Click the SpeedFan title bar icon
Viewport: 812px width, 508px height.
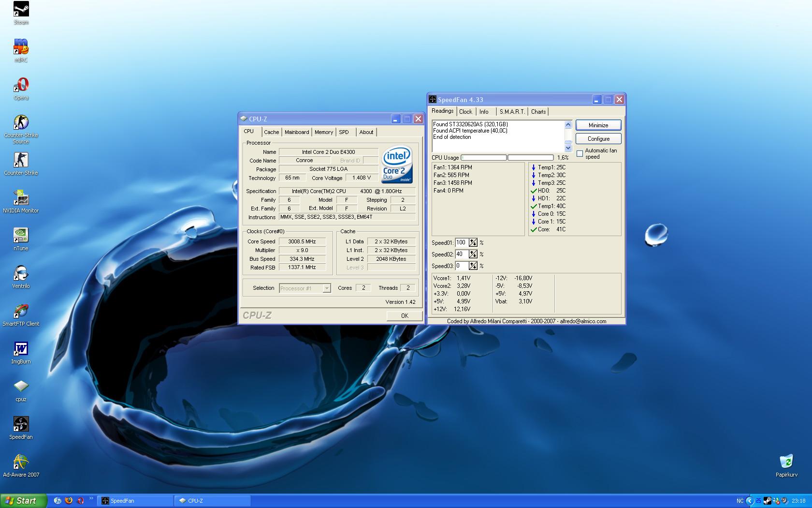(433, 100)
